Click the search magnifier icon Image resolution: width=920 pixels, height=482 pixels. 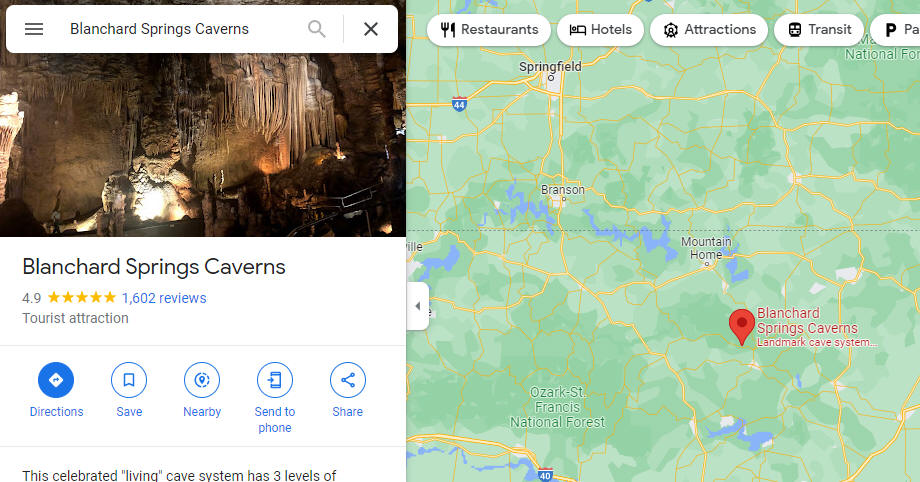(317, 29)
